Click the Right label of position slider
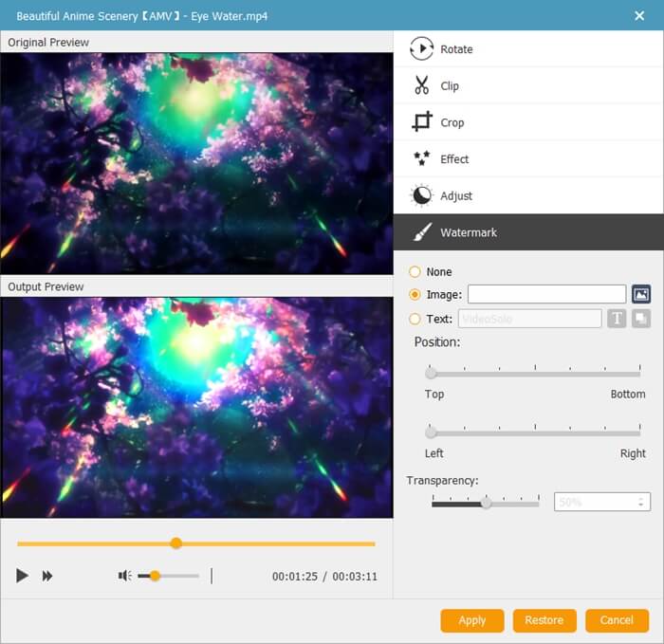The width and height of the screenshot is (664, 644). pyautogui.click(x=633, y=453)
